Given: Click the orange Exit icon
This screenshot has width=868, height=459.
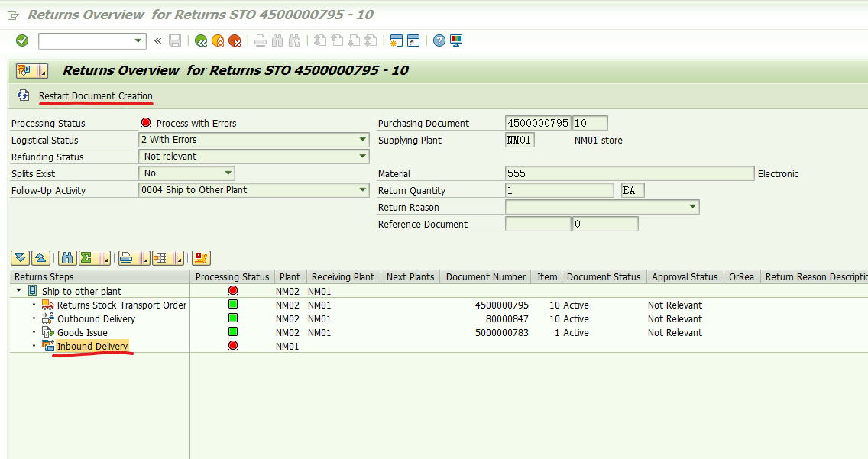Looking at the screenshot, I should tap(218, 40).
